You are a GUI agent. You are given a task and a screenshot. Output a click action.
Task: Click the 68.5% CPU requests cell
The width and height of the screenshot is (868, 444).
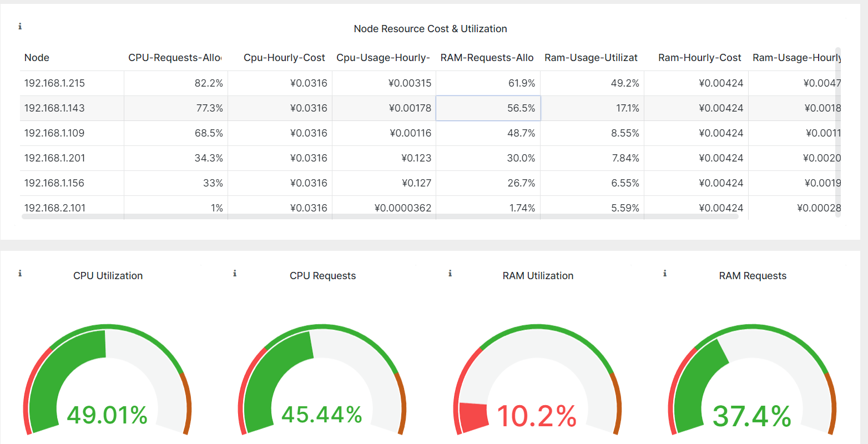[x=176, y=133]
